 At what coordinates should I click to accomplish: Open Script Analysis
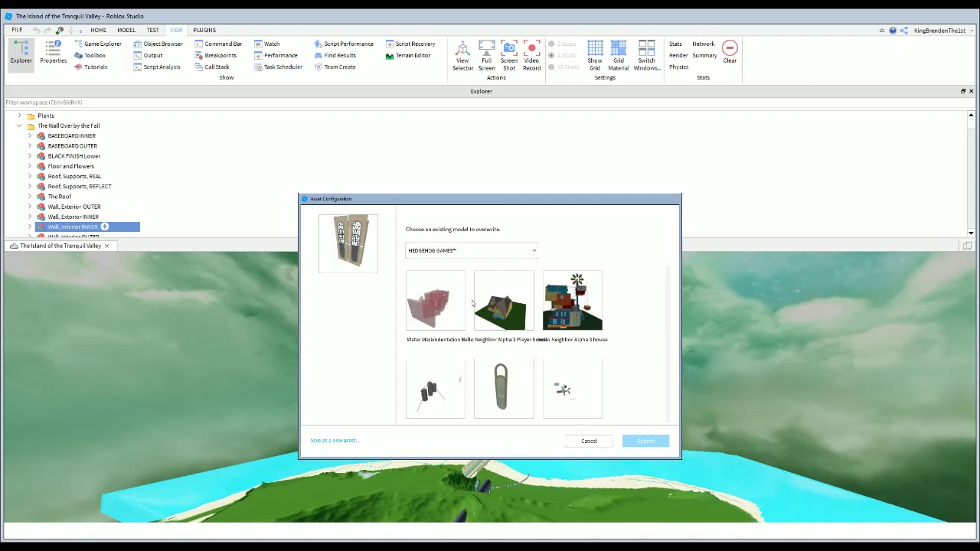coord(157,67)
